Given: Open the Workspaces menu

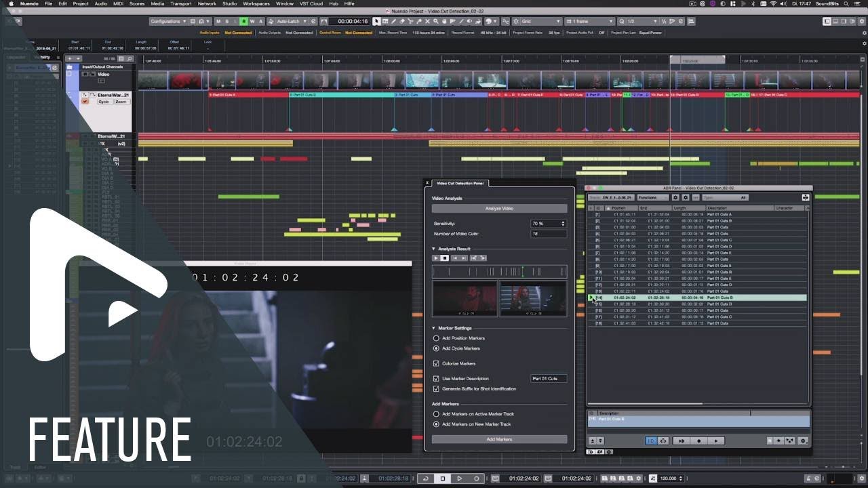Looking at the screenshot, I should (x=256, y=3).
